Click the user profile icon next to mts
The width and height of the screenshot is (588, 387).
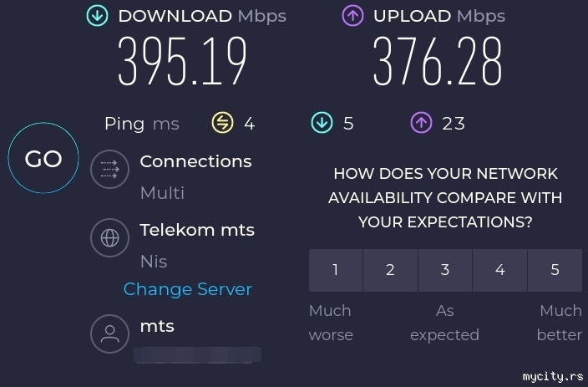109,334
